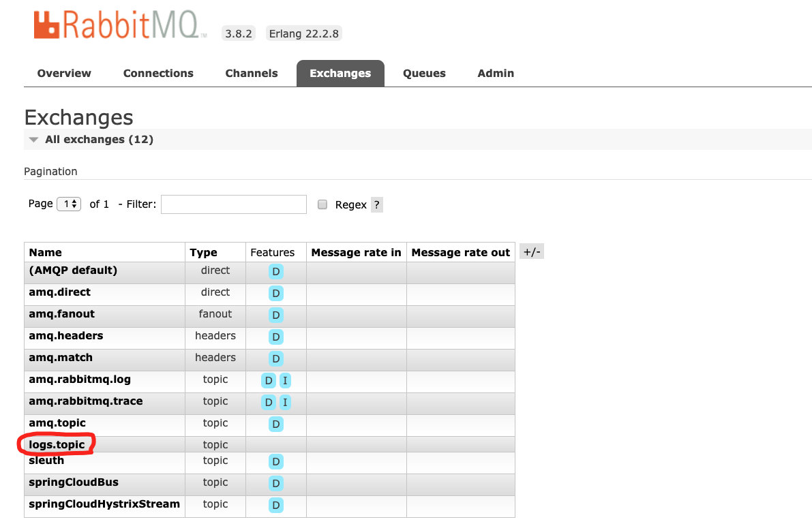Sort by Message rate out header
Image resolution: width=812 pixels, height=526 pixels.
click(x=461, y=253)
